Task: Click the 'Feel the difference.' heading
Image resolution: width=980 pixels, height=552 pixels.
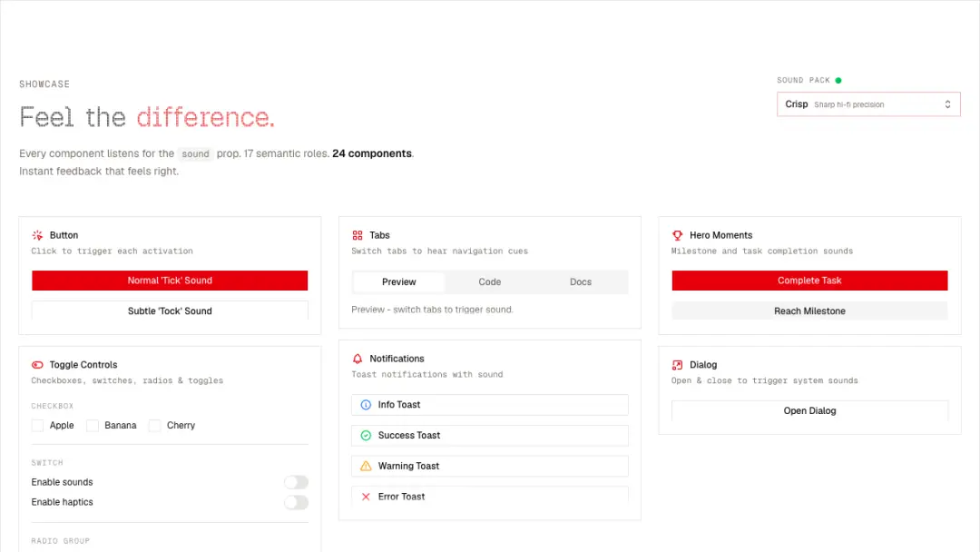Action: [x=147, y=117]
